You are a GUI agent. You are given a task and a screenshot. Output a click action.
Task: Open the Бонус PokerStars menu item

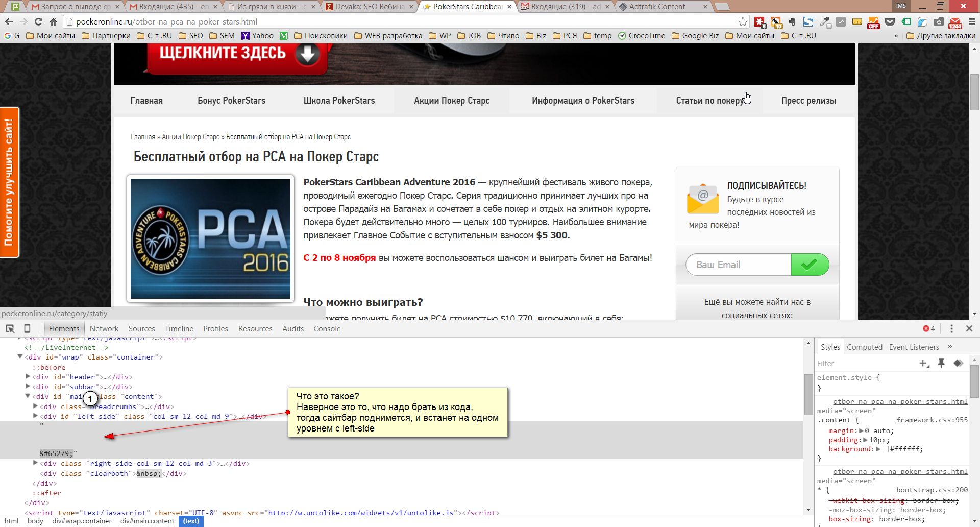232,101
